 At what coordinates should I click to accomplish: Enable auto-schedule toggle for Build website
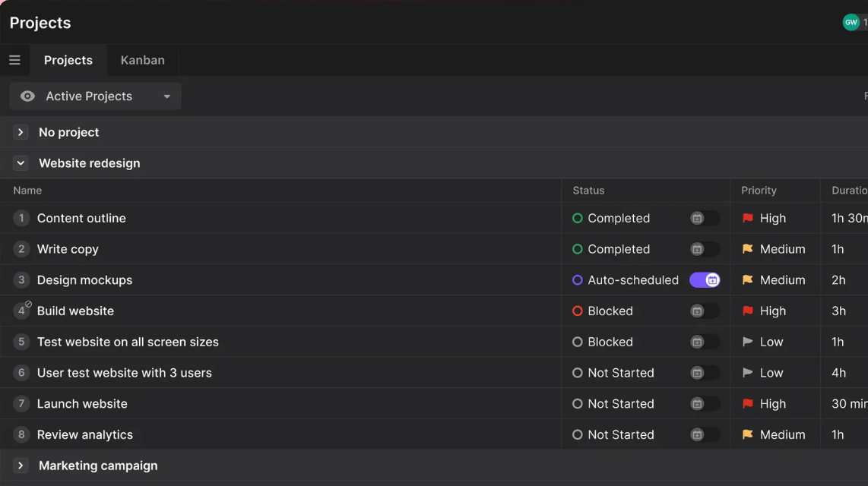(705, 311)
